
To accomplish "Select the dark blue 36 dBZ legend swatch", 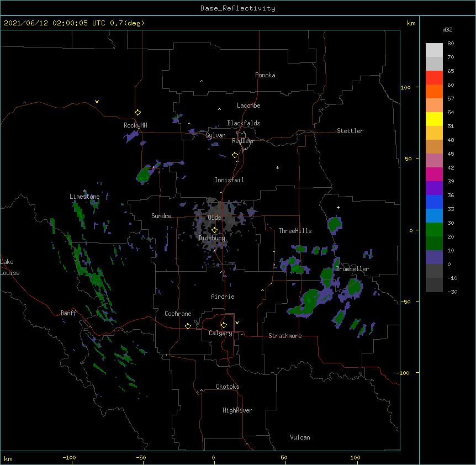I will click(x=434, y=202).
